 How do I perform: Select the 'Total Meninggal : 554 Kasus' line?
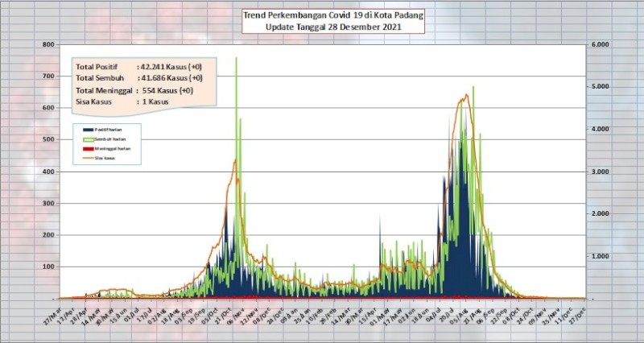click(134, 90)
